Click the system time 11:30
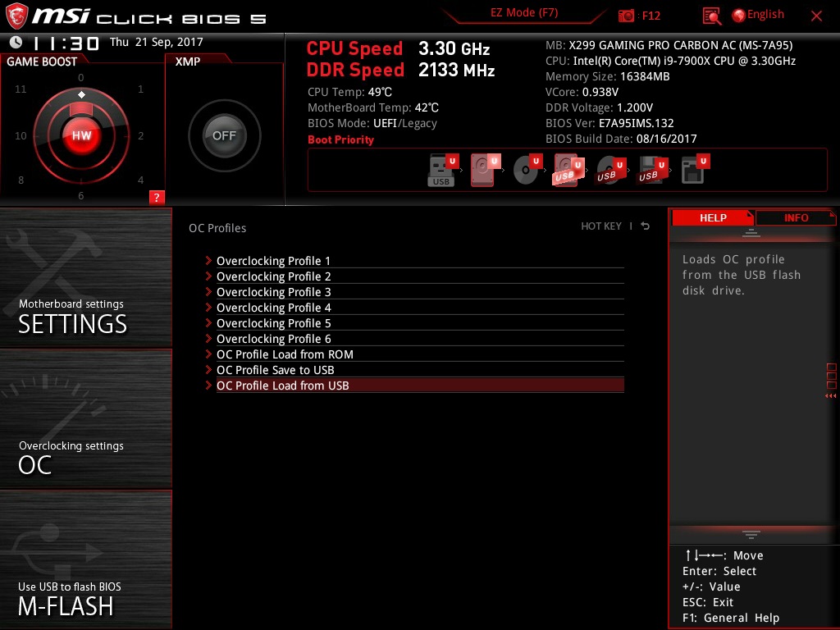 point(66,43)
